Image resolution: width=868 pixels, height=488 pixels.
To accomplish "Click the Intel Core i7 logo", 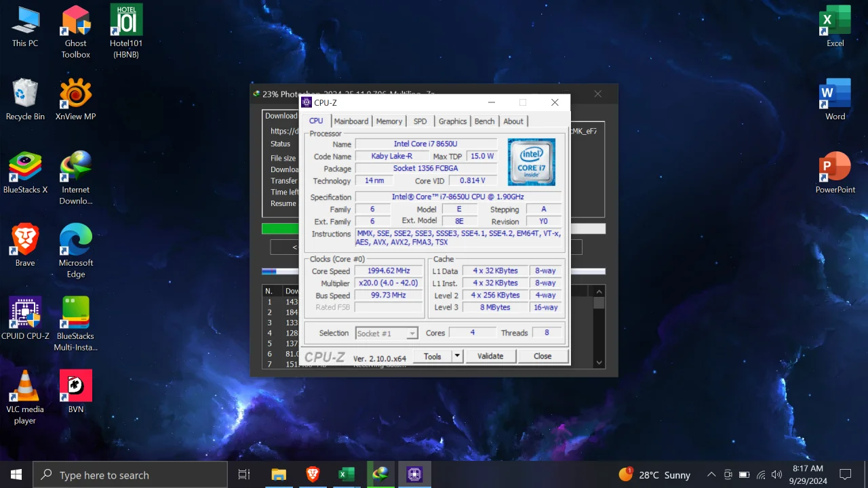I will coord(531,162).
